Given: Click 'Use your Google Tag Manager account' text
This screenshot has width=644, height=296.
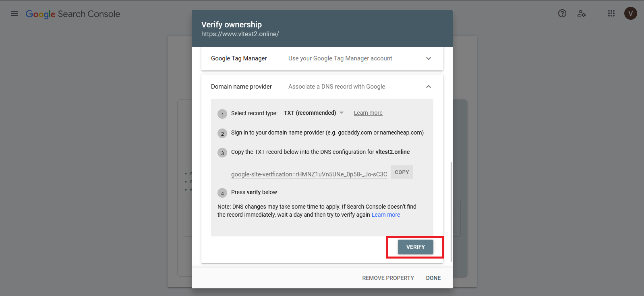Looking at the screenshot, I should click(x=340, y=58).
